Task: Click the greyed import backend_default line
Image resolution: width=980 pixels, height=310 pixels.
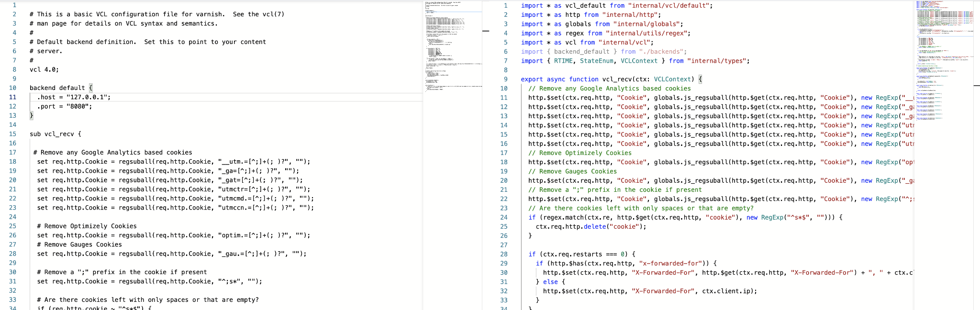Action: coord(604,52)
